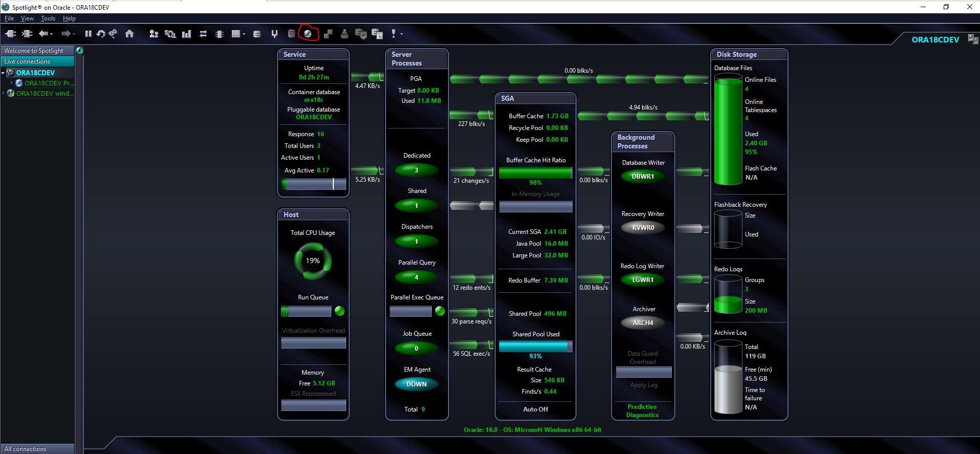Open the eye diagnostics toolbar icon
The height and width of the screenshot is (454, 980).
click(x=308, y=34)
